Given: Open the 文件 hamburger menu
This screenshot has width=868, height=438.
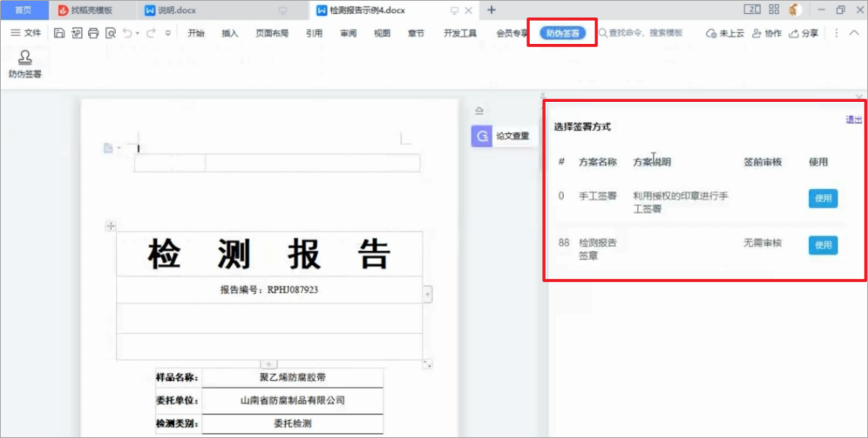Looking at the screenshot, I should (26, 33).
